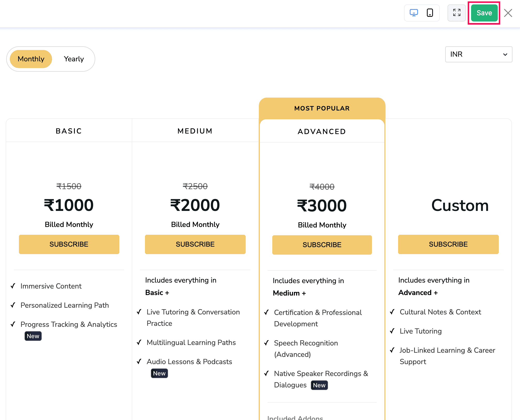Toggle fullscreen preview
Viewport: 520px width, 420px height.
457,13
